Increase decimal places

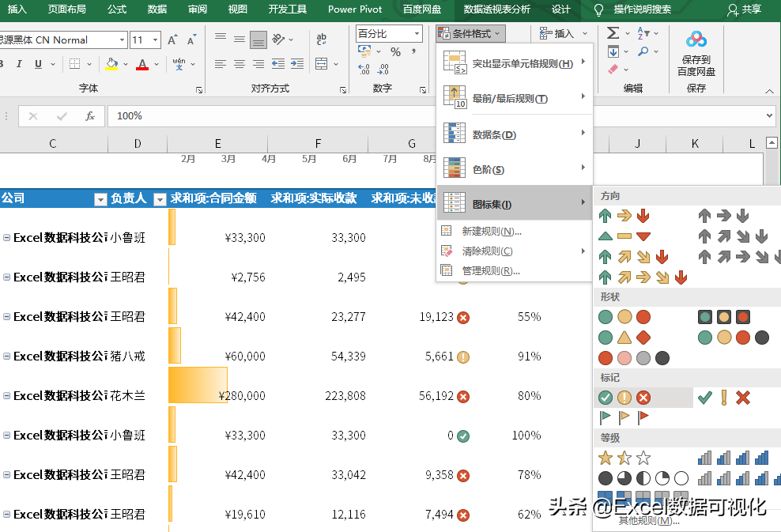point(364,70)
